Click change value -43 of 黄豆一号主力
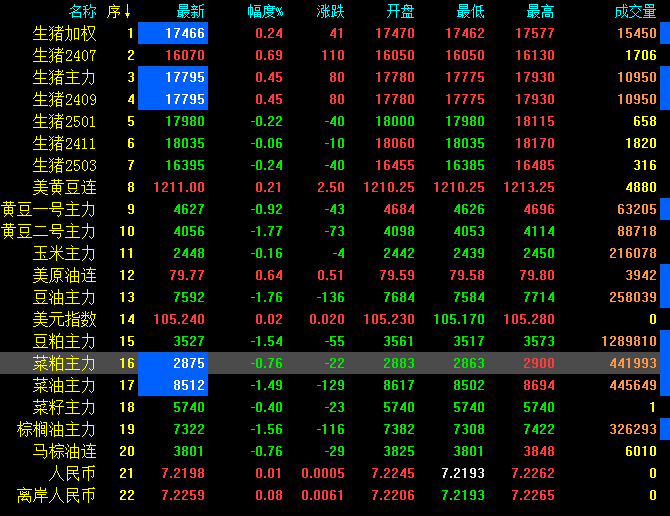The width and height of the screenshot is (670, 516). click(335, 209)
